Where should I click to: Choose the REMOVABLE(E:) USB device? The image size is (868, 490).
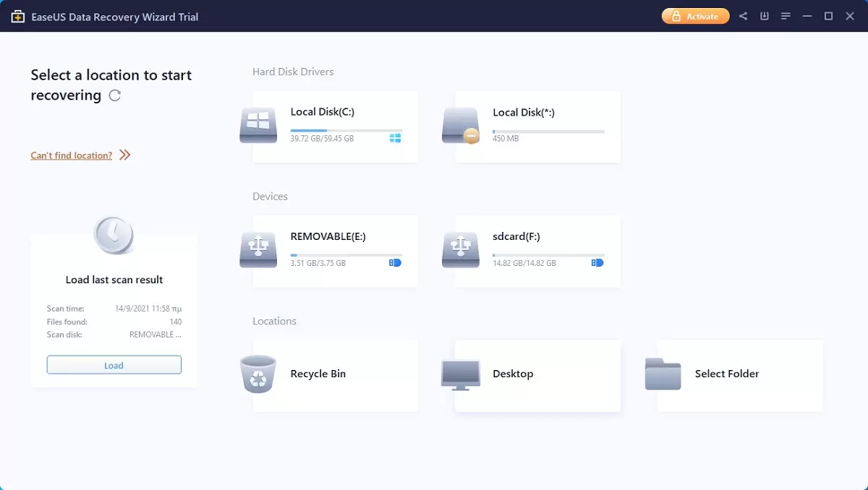click(x=335, y=251)
